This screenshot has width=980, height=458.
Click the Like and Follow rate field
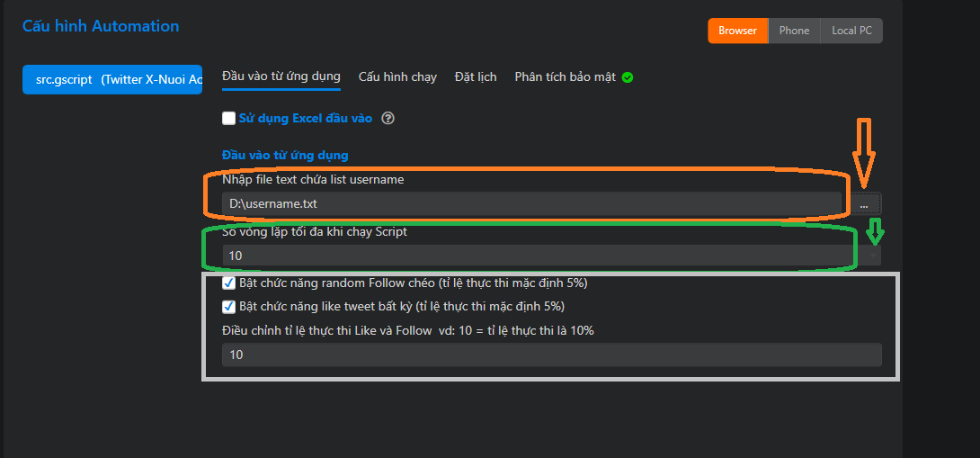[551, 355]
